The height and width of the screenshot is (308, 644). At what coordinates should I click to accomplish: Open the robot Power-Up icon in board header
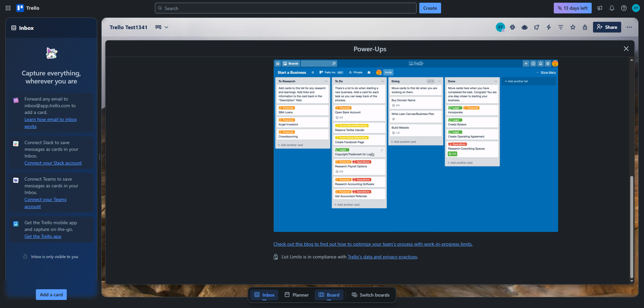point(525,27)
